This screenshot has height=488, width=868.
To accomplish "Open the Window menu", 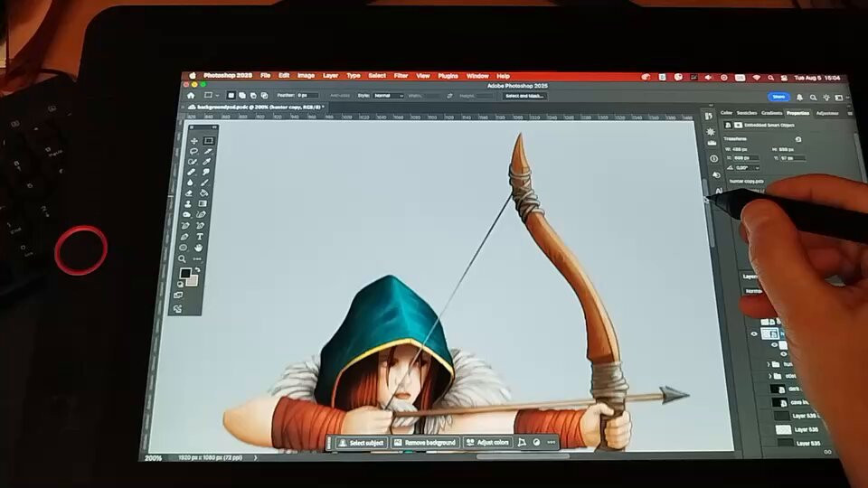I will 477,76.
